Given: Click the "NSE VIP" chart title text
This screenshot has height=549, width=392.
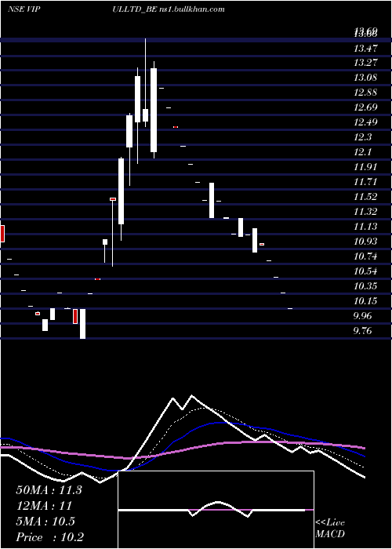Looking at the screenshot, I should [24, 9].
